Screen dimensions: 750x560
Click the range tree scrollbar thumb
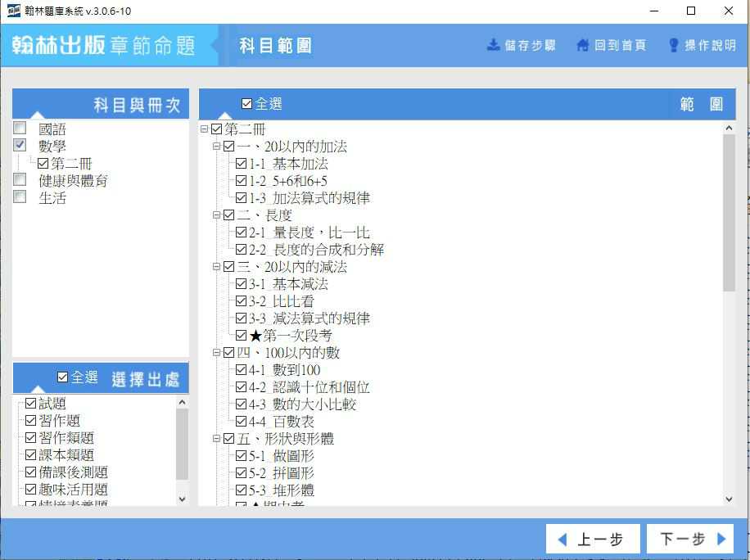pos(729,213)
